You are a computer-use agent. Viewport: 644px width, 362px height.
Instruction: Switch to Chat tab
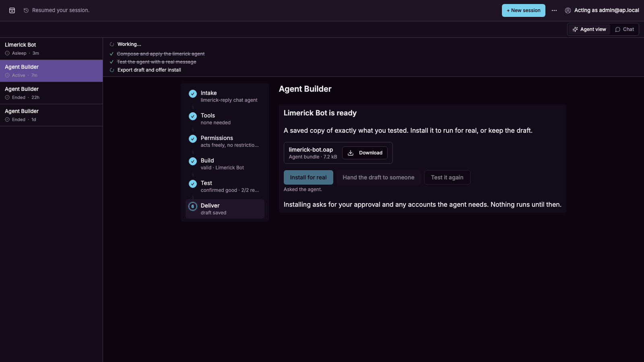(x=624, y=29)
